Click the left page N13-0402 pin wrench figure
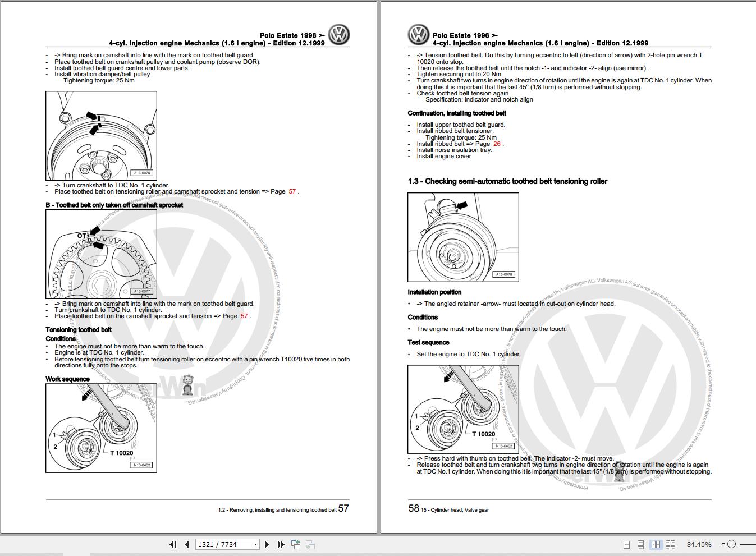This screenshot has height=556, width=756. pyautogui.click(x=101, y=428)
